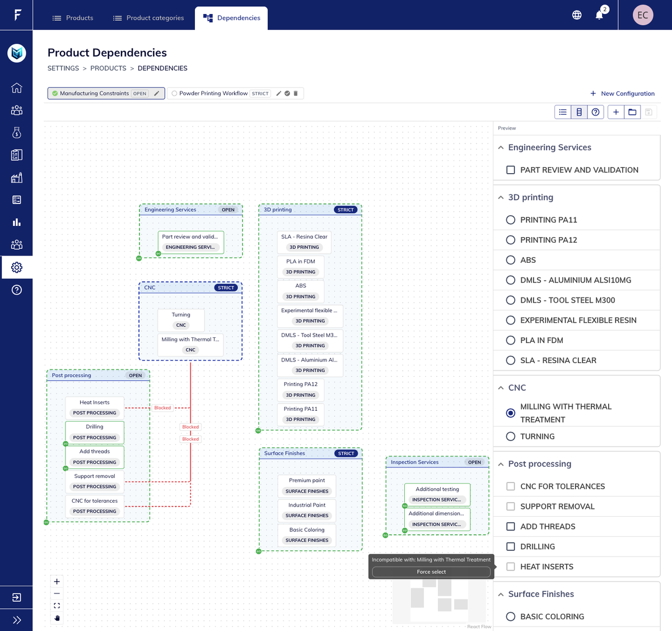Delete Powder Printing Workflow with trash icon
672x631 pixels.
(296, 94)
